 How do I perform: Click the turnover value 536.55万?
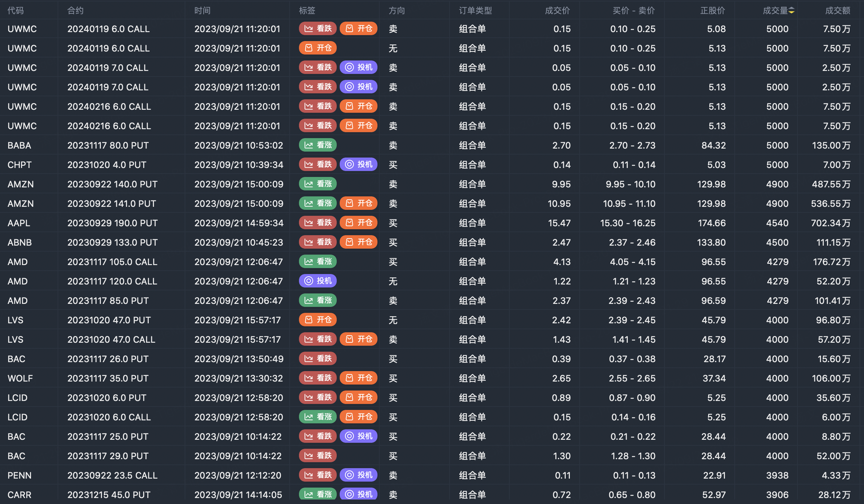pos(831,203)
